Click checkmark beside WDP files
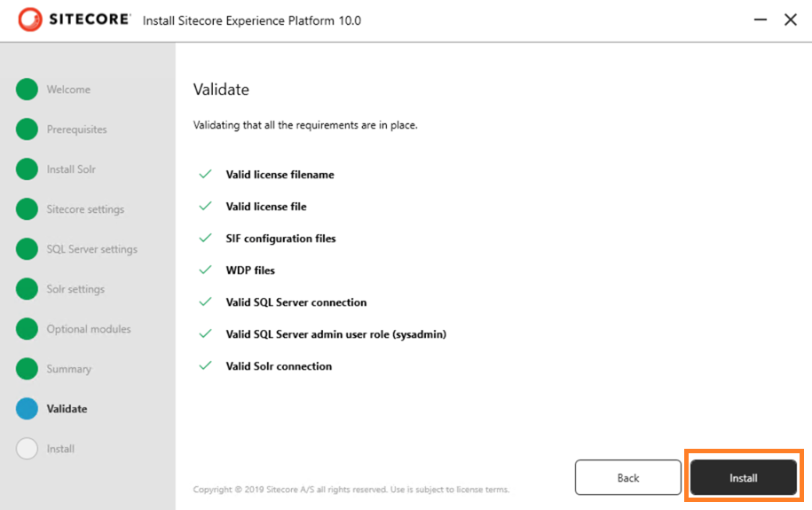This screenshot has width=812, height=510. (x=206, y=270)
